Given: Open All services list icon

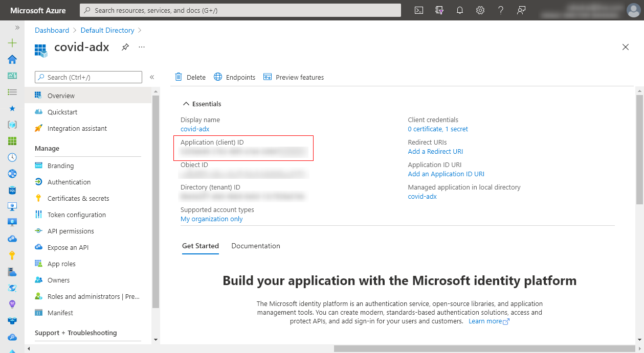Looking at the screenshot, I should click(12, 92).
